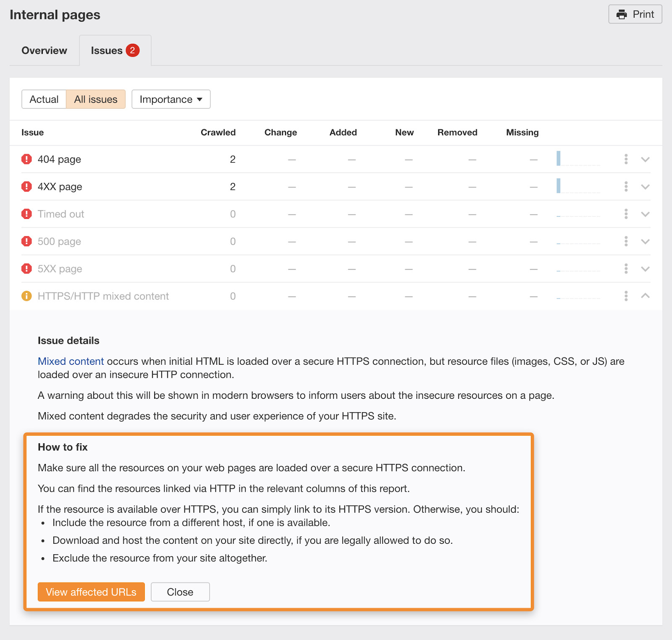This screenshot has width=672, height=640.
Task: Open the Issues tab
Action: point(108,50)
